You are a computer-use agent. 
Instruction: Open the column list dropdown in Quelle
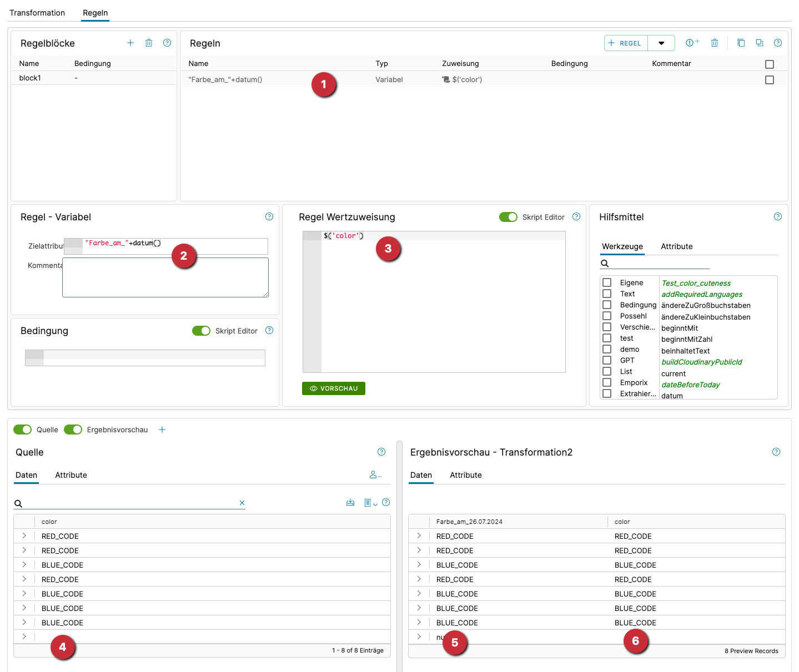pyautogui.click(x=370, y=503)
